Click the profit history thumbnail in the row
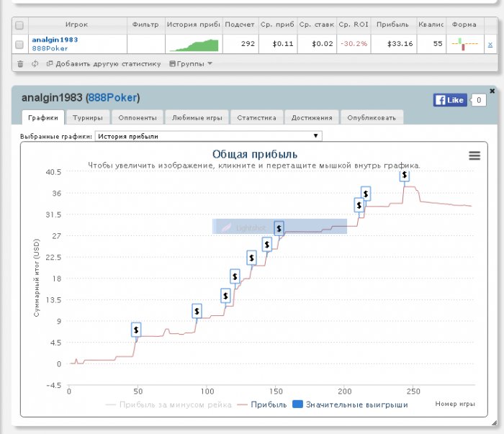This screenshot has height=434, width=504. coord(193,45)
